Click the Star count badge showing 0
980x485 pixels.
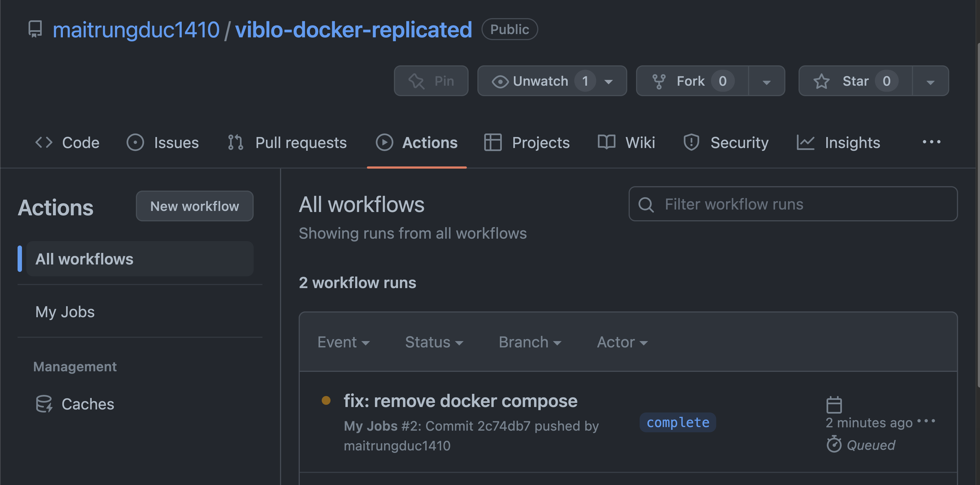click(886, 81)
